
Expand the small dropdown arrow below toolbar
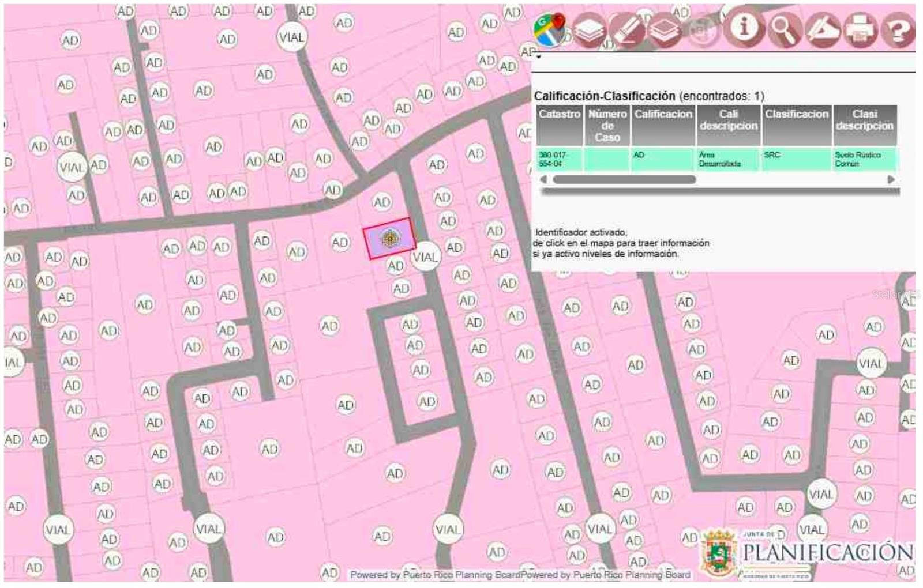pos(539,56)
